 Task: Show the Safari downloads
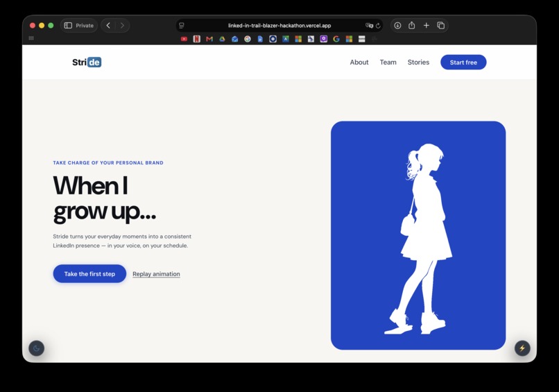[397, 26]
